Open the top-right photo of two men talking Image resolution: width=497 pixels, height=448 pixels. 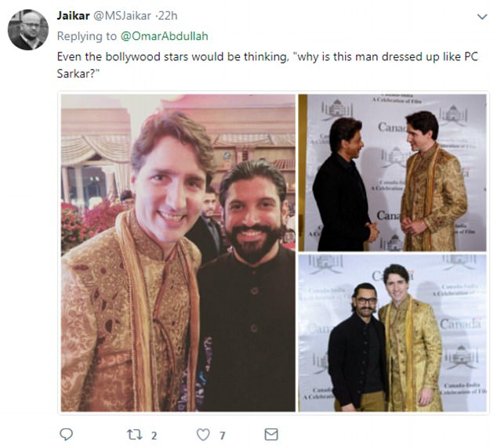pyautogui.click(x=393, y=172)
